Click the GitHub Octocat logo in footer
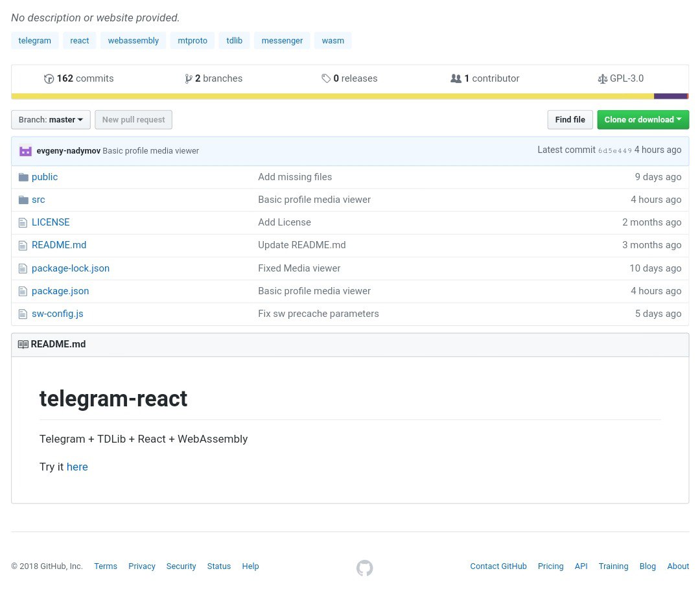This screenshot has width=700, height=593. point(364,568)
